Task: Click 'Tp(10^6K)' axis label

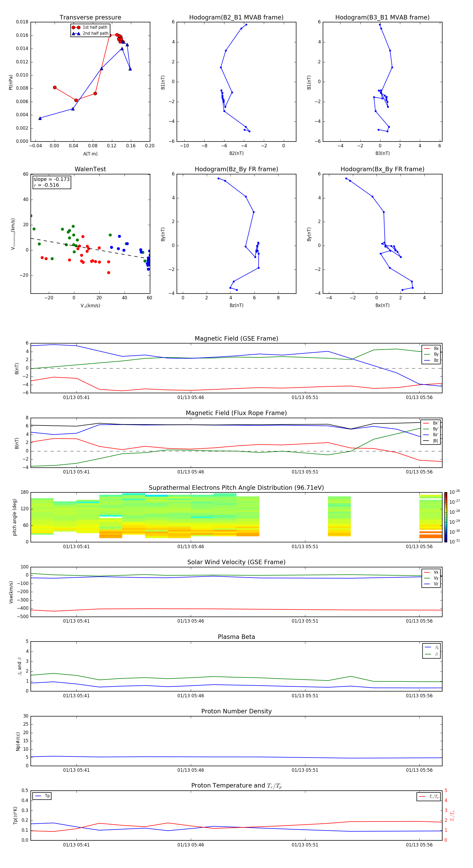Action: (x=15, y=815)
